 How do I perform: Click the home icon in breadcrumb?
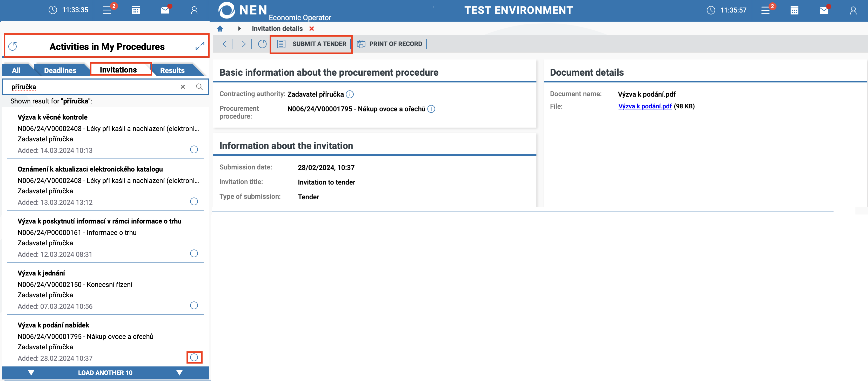[x=220, y=29]
